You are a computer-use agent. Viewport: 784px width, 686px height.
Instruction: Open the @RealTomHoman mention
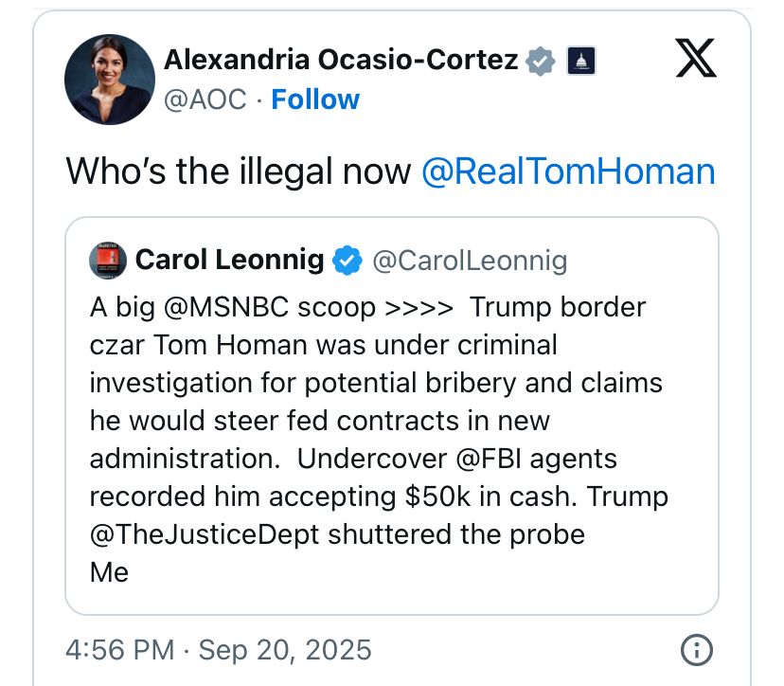(568, 171)
